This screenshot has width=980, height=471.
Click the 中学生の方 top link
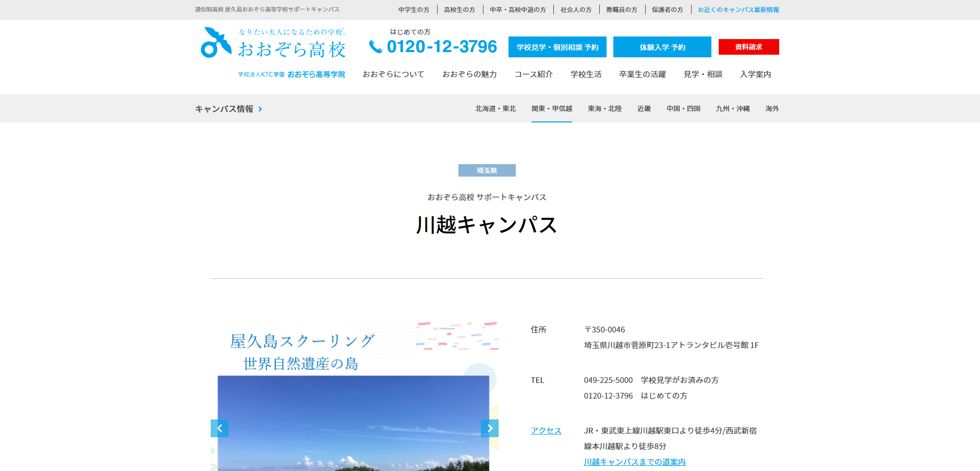tap(414, 9)
